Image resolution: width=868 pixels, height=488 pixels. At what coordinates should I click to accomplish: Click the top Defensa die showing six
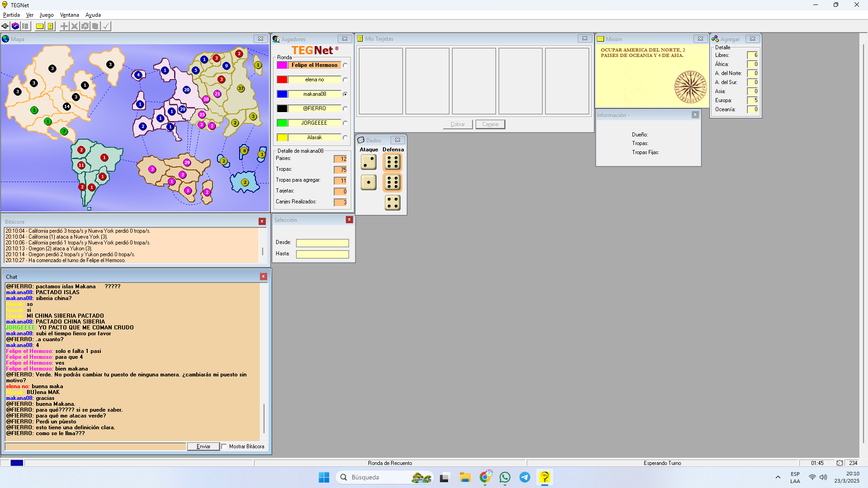(x=392, y=162)
